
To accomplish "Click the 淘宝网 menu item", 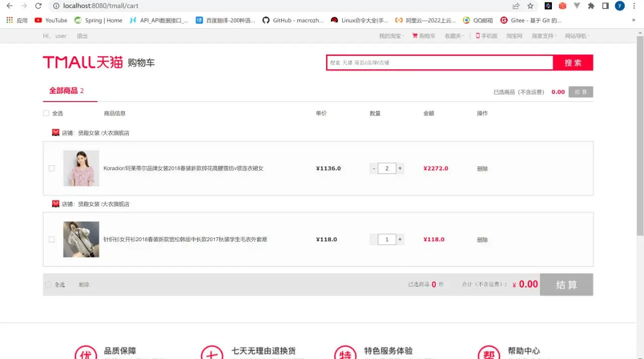I will 514,36.
